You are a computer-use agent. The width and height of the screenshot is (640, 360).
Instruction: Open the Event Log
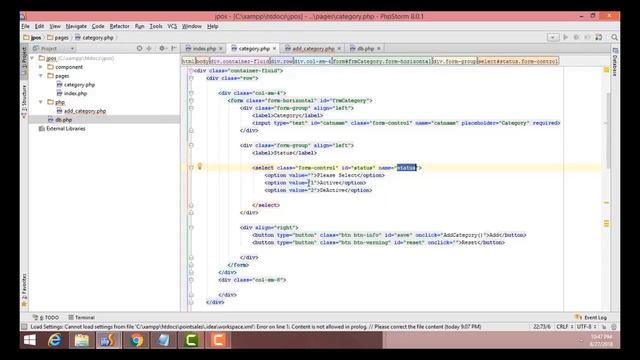tap(591, 317)
